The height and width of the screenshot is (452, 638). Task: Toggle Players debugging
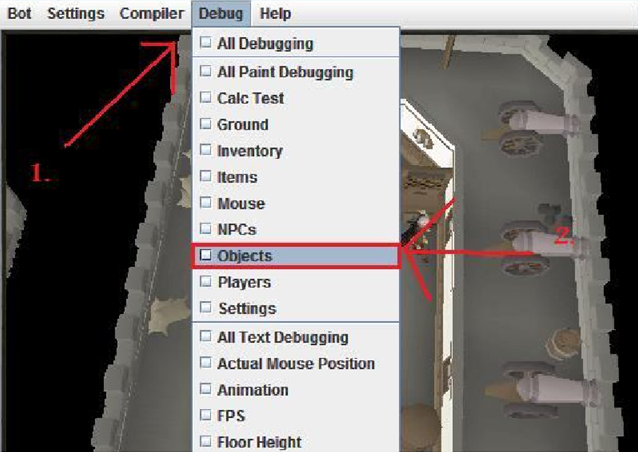coord(296,282)
